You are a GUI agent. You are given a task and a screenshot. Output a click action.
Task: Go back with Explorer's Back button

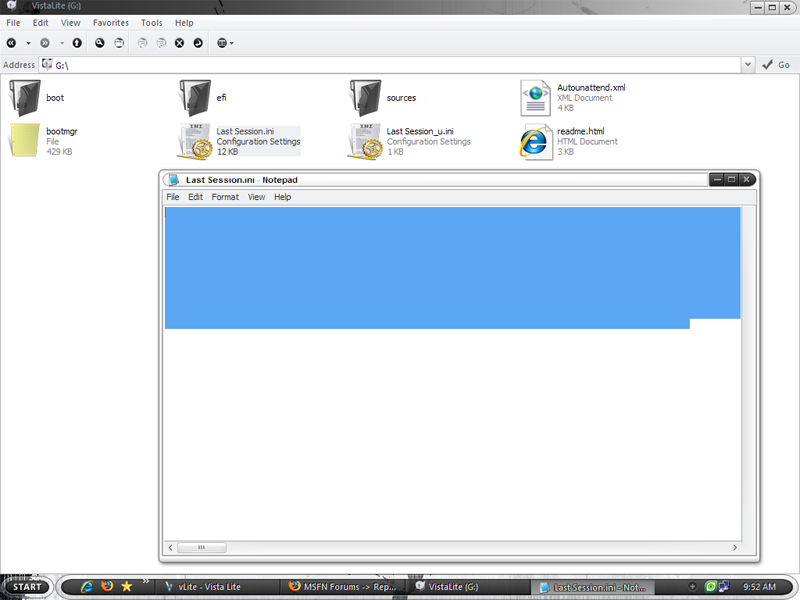(x=11, y=43)
